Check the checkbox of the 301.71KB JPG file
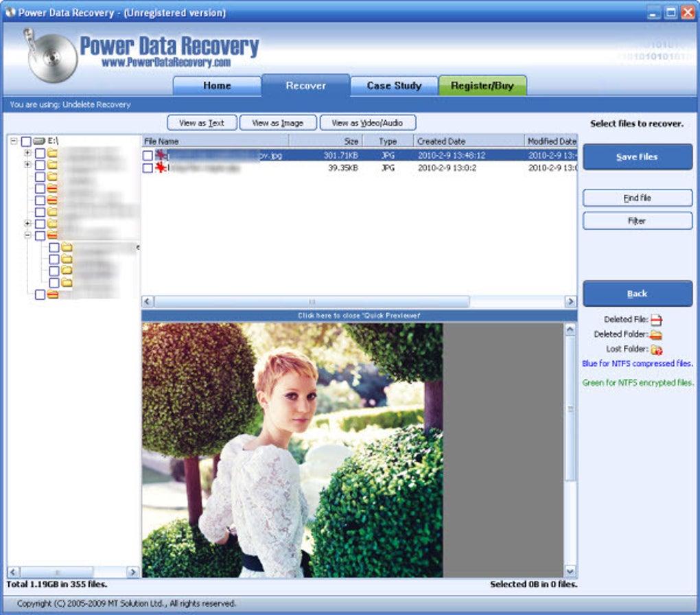This screenshot has width=700, height=615. click(x=148, y=154)
